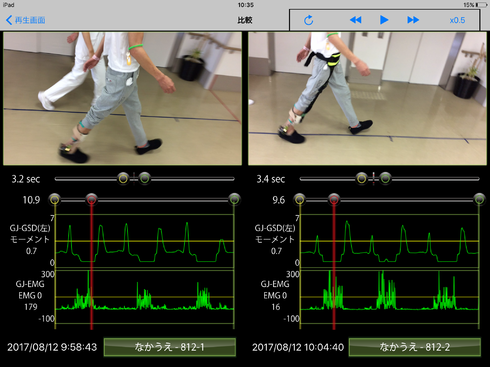
Task: Select right video's green 3.4 sec handle
Action: click(x=385, y=179)
